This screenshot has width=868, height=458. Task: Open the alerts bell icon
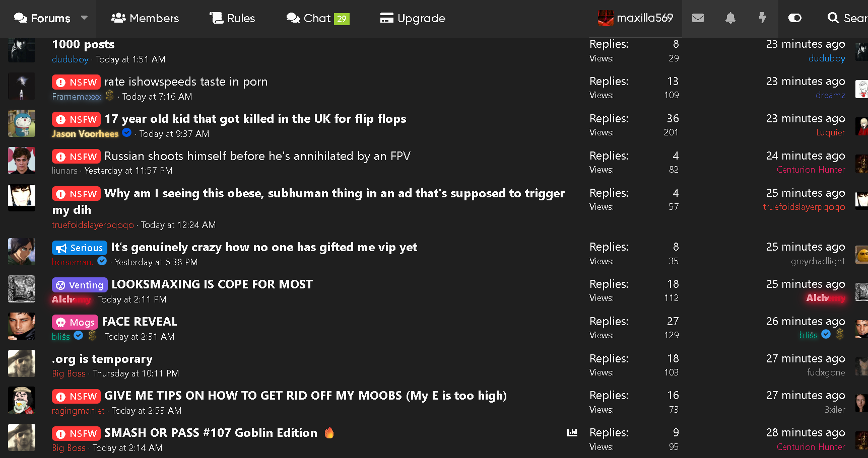730,18
